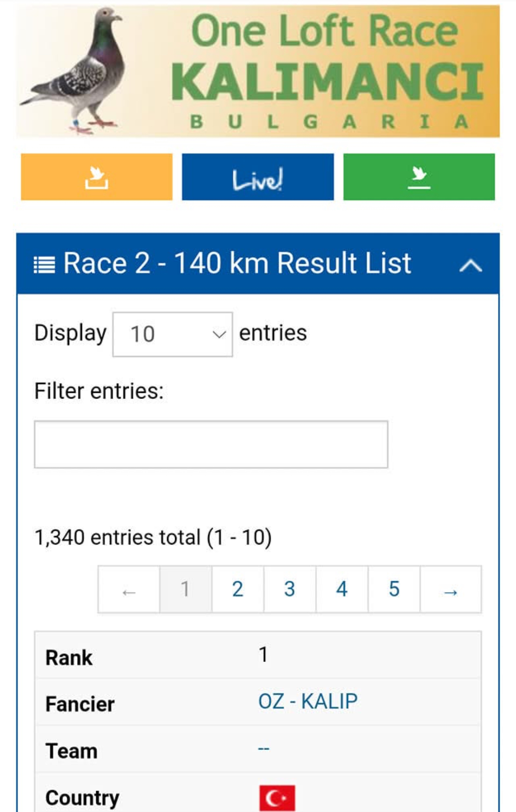Go to next page with right arrow
The image size is (516, 812).
[x=451, y=590]
